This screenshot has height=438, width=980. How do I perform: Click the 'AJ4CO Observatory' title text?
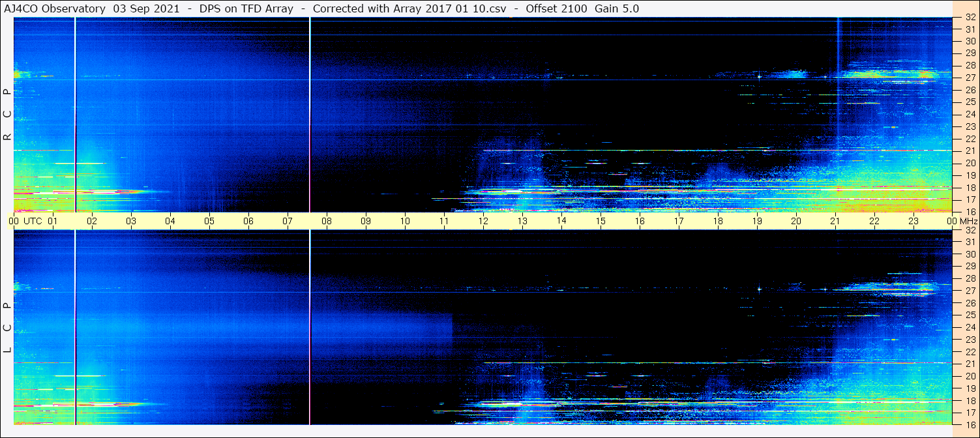55,8
